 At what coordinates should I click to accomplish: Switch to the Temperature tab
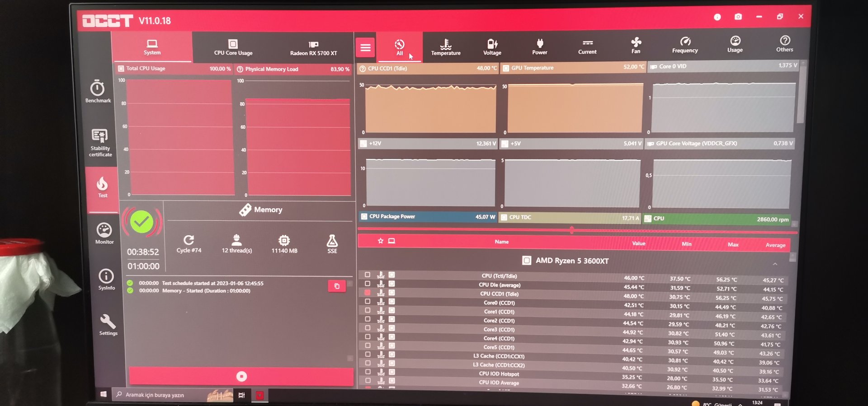pyautogui.click(x=446, y=47)
